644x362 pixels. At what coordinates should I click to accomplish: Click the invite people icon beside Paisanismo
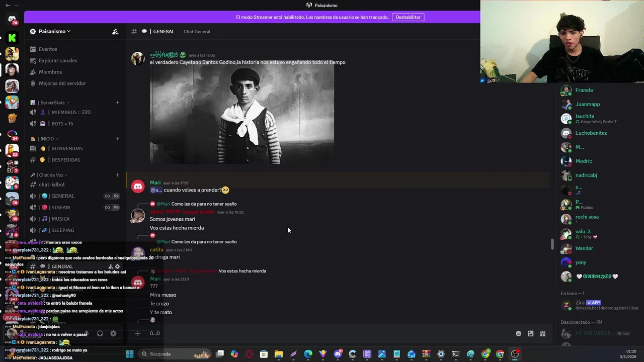tap(115, 32)
